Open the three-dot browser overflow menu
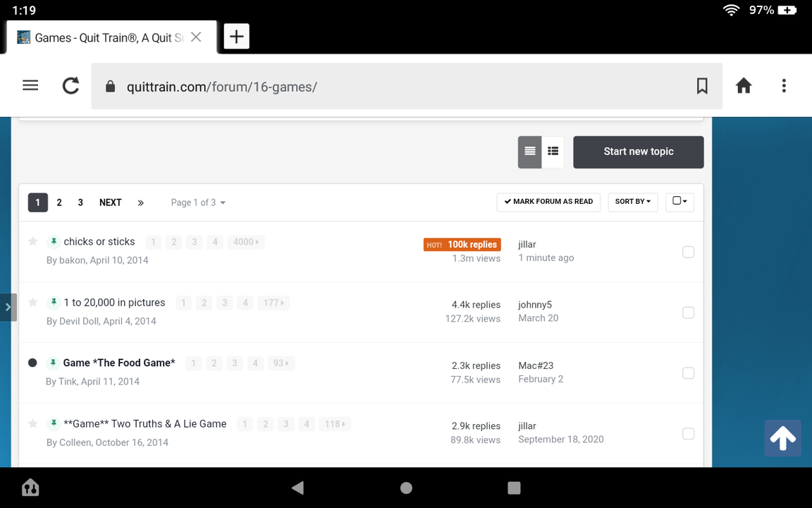Viewport: 812px width, 508px height. pyautogui.click(x=784, y=85)
